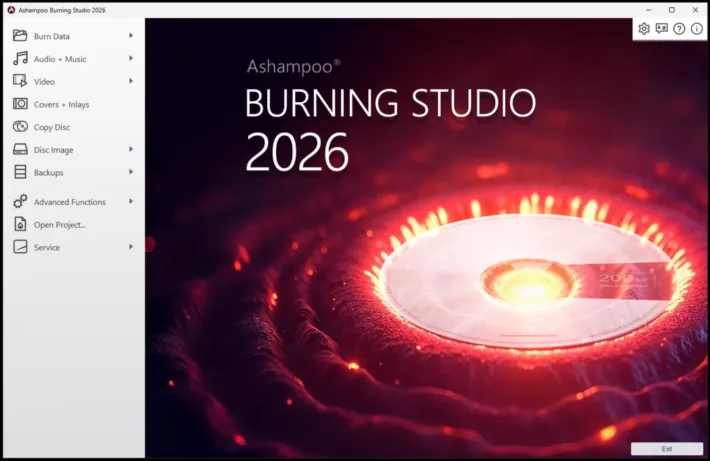
Task: Click the Disc Image drive icon
Action: coord(20,149)
